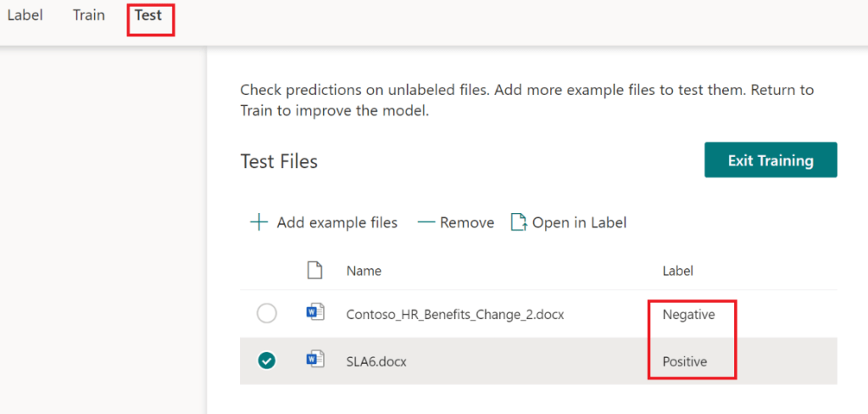Select the Test tab

pyautogui.click(x=148, y=15)
